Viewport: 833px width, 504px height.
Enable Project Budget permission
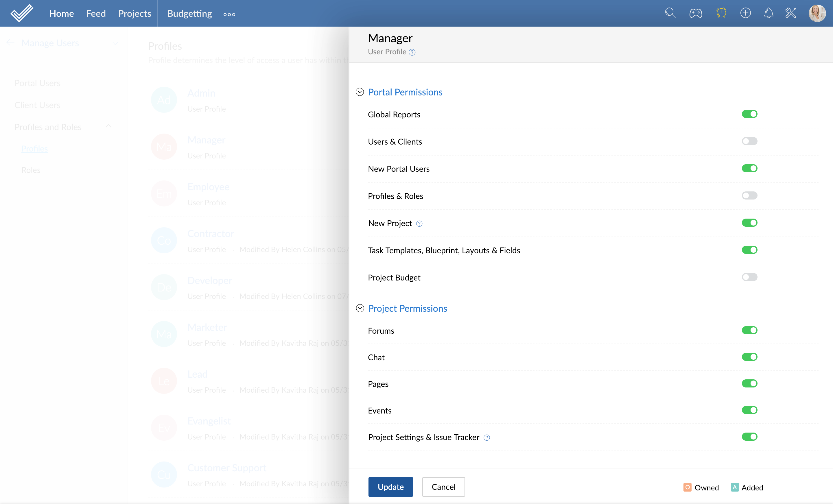pyautogui.click(x=749, y=277)
